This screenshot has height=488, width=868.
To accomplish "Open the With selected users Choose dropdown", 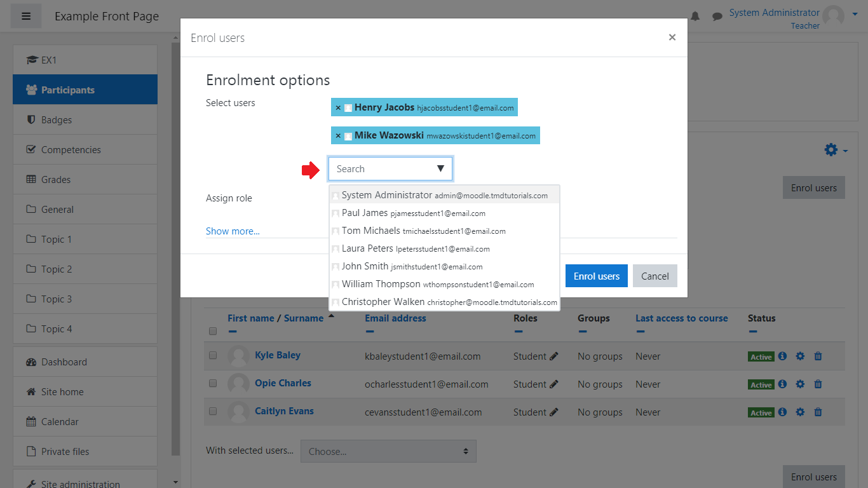I will pos(388,452).
